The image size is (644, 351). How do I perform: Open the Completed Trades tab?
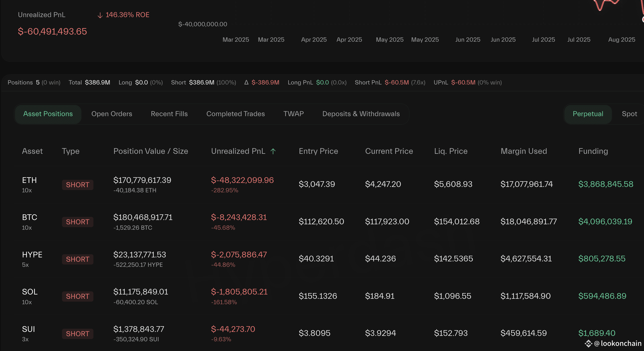click(x=235, y=114)
